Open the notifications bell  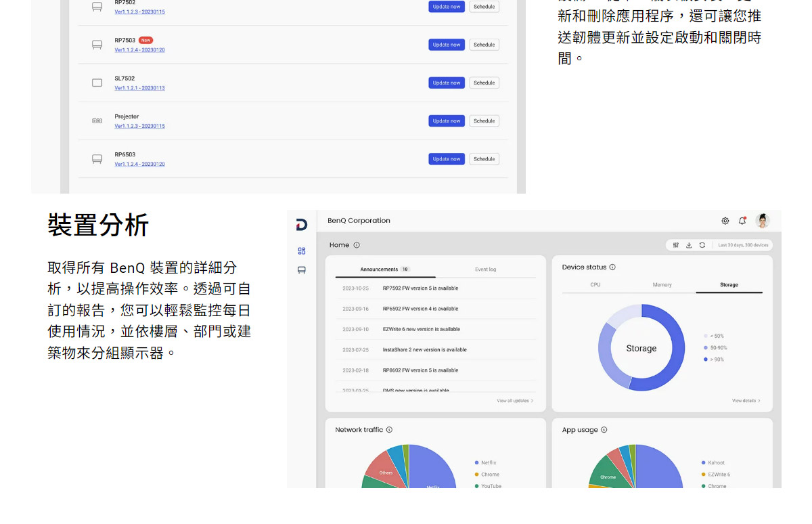tap(742, 221)
